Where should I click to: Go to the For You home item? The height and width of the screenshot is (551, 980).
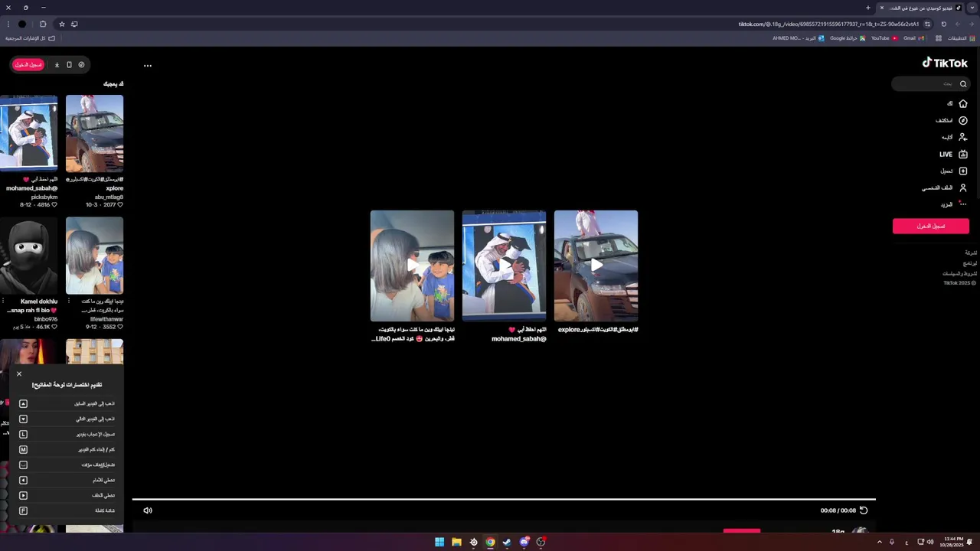pyautogui.click(x=957, y=103)
